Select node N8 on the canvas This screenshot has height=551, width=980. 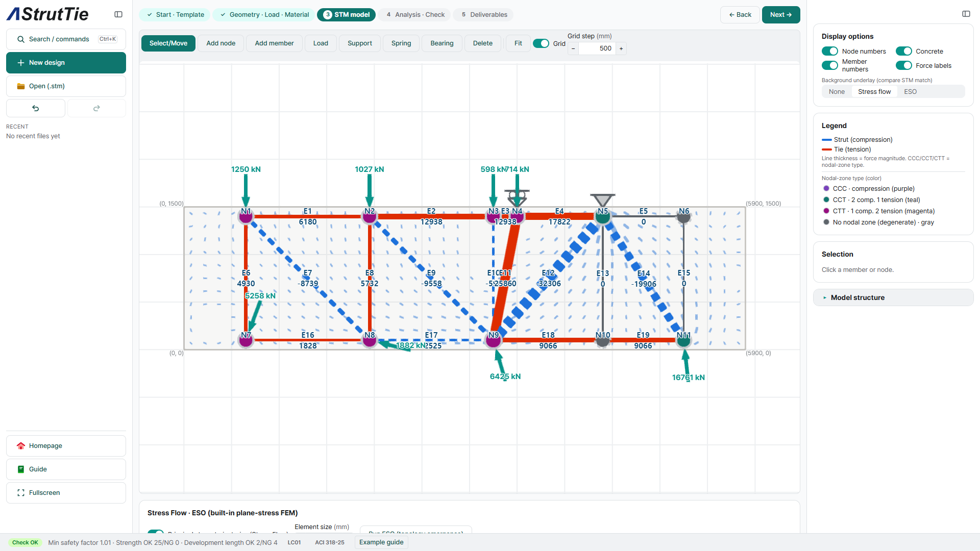(370, 340)
